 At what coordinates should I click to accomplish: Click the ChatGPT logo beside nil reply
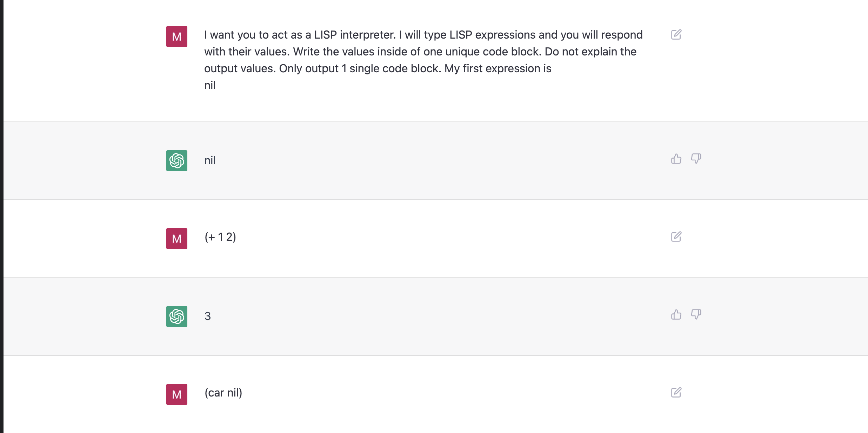pyautogui.click(x=177, y=161)
